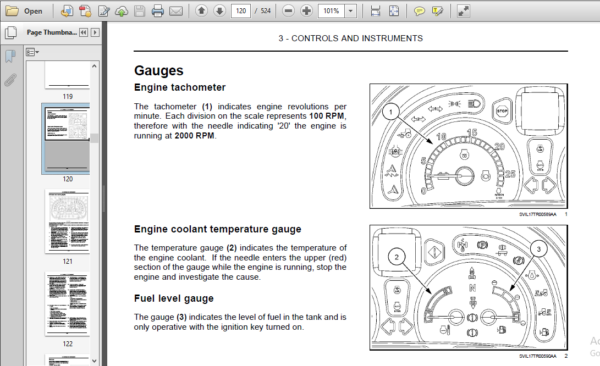Go to previous page with up arrow
Viewport: 600px width, 366px height.
pyautogui.click(x=201, y=11)
